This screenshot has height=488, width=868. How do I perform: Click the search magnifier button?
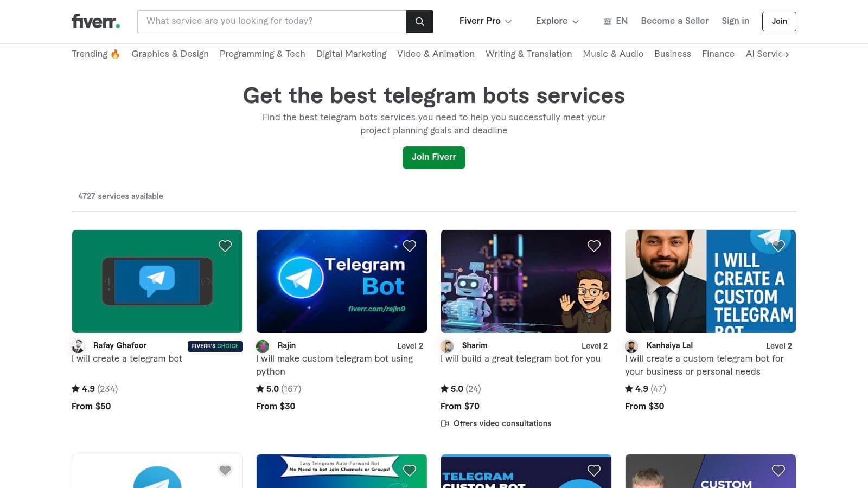click(420, 22)
